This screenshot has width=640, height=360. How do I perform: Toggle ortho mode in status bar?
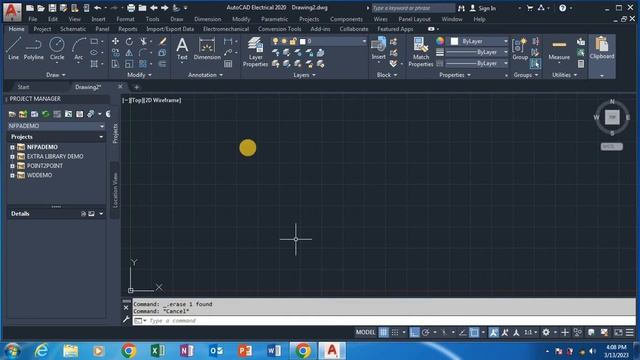click(x=414, y=333)
